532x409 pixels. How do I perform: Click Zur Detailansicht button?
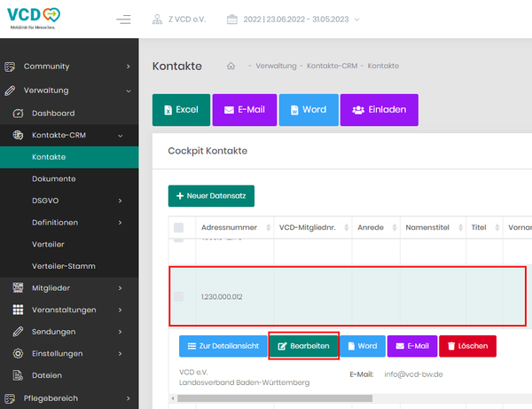click(x=223, y=346)
